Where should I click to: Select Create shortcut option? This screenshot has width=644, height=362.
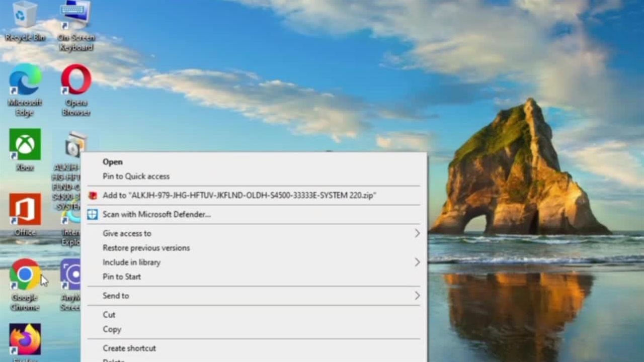(x=129, y=348)
